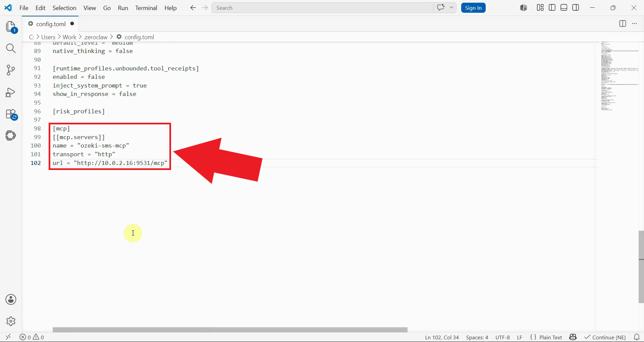Open the File menu
The image size is (644, 342).
point(24,8)
